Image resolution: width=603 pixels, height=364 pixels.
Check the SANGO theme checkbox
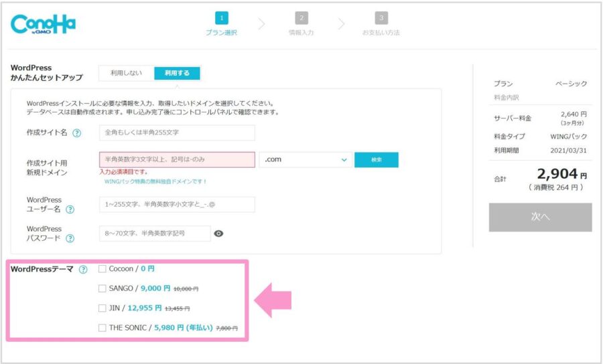(x=103, y=288)
